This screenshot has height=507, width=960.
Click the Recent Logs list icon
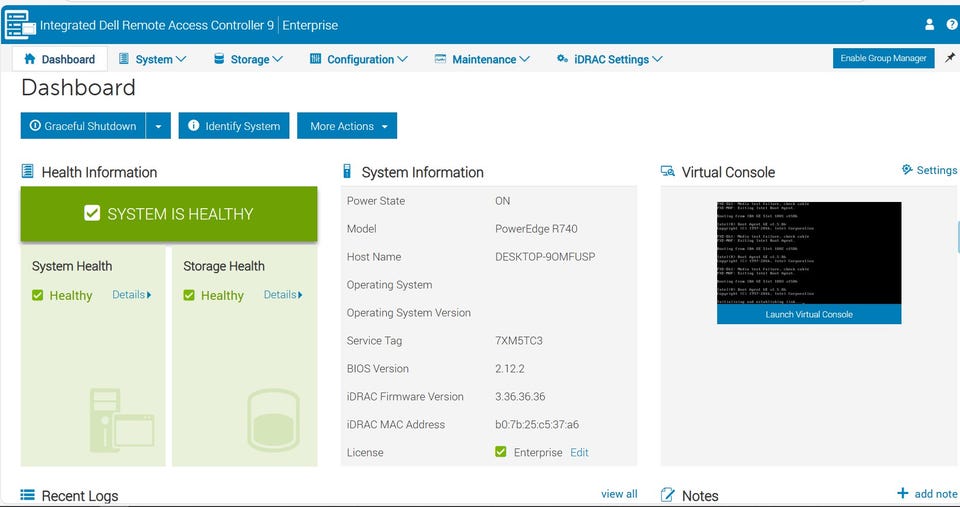[28, 495]
